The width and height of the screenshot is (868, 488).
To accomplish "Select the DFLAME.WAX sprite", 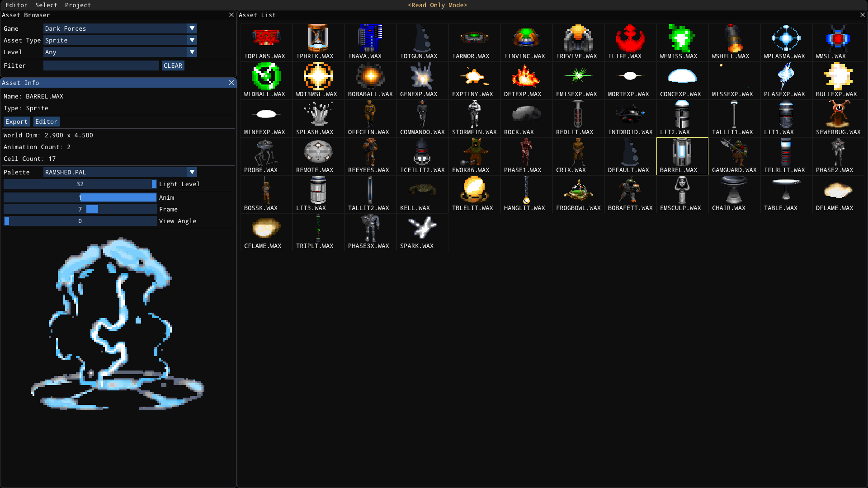I will pyautogui.click(x=838, y=194).
